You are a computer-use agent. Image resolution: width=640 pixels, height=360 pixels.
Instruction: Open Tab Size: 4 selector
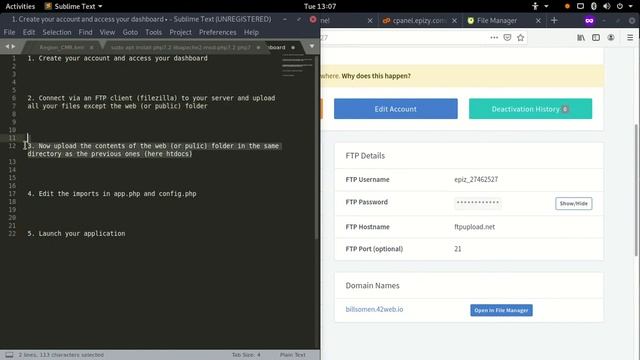click(246, 355)
